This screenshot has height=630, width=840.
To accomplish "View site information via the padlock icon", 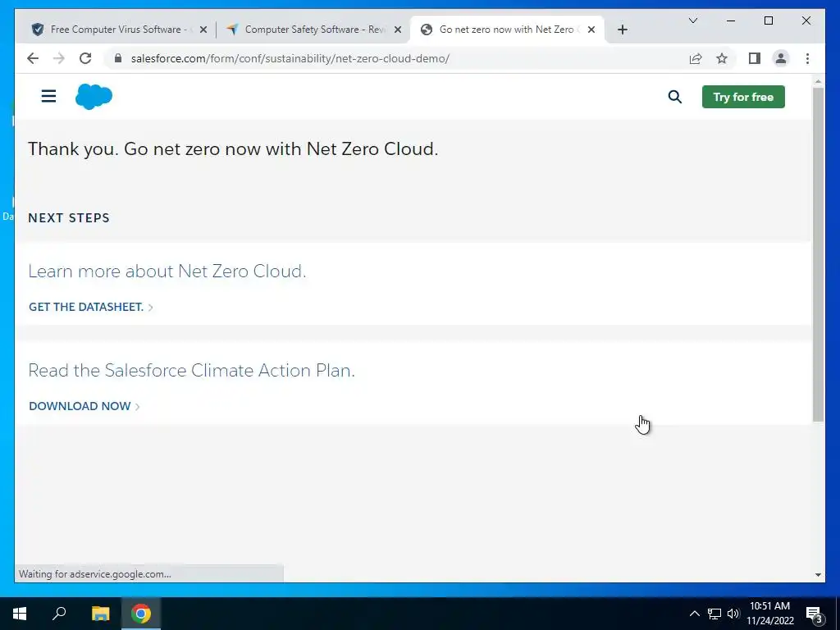I will (118, 58).
